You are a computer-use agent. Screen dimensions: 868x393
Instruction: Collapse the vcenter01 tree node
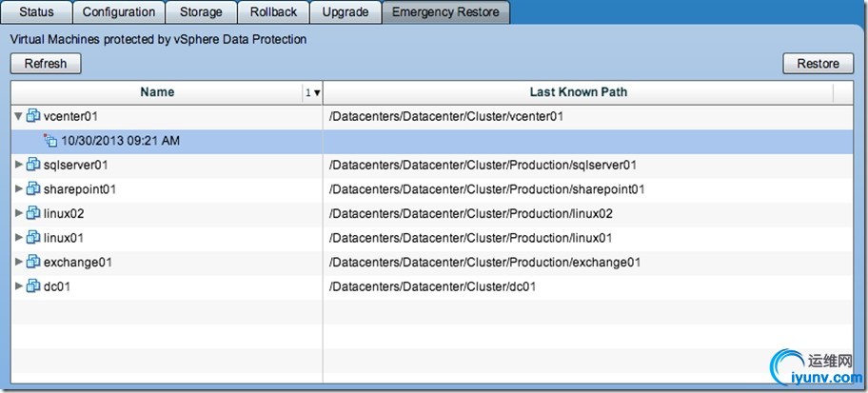(18, 116)
